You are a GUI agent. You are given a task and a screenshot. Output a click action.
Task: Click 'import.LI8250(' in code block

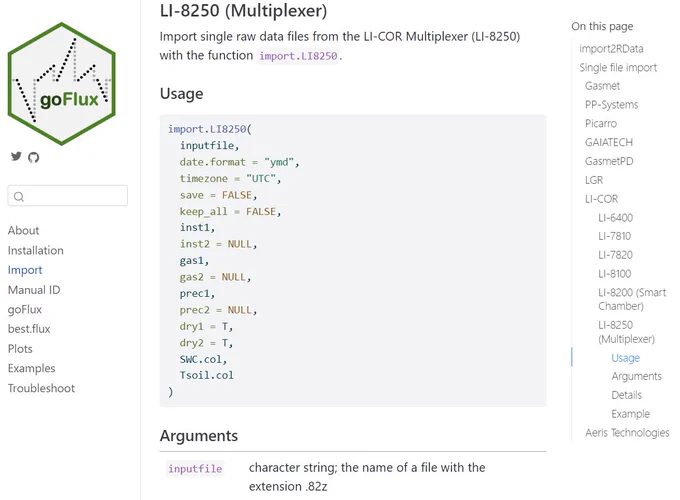[x=210, y=129]
